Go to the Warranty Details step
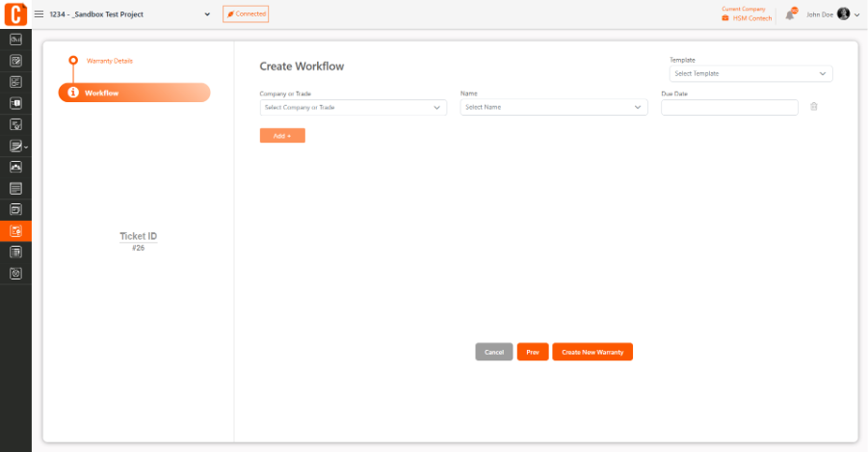Viewport: 868px width, 452px height. coord(109,61)
